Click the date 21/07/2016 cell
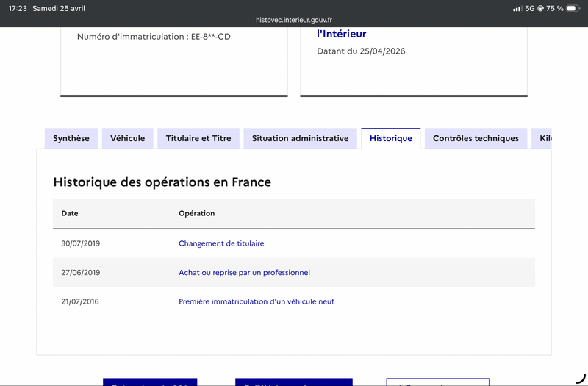 pos(80,301)
